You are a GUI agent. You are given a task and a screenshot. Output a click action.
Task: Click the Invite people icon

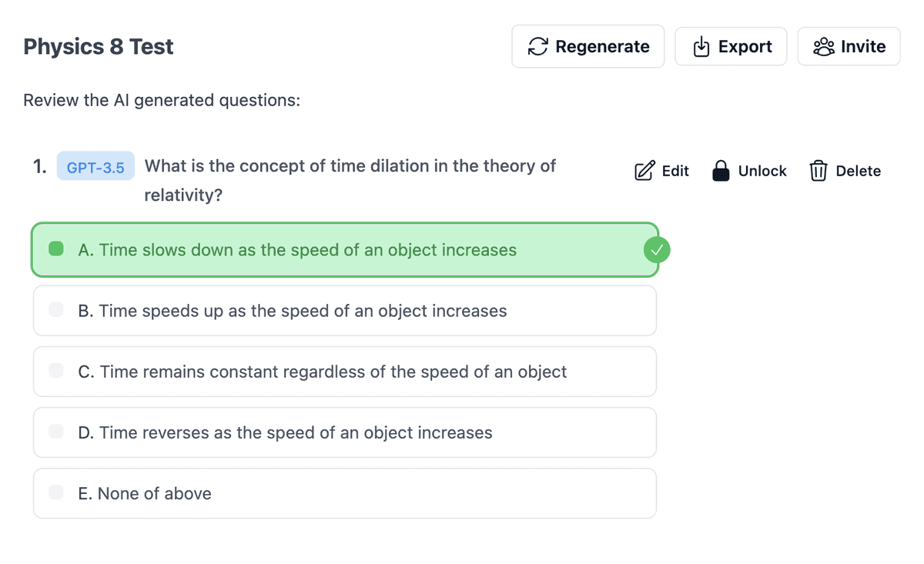point(822,46)
